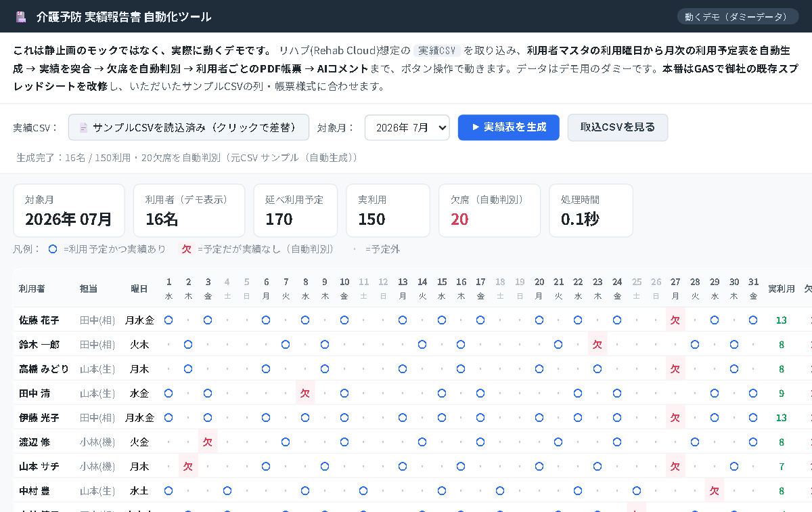The width and height of the screenshot is (812, 512).
Task: Click 欠 on day 27 for 伊藤 光子
Action: coord(675,418)
